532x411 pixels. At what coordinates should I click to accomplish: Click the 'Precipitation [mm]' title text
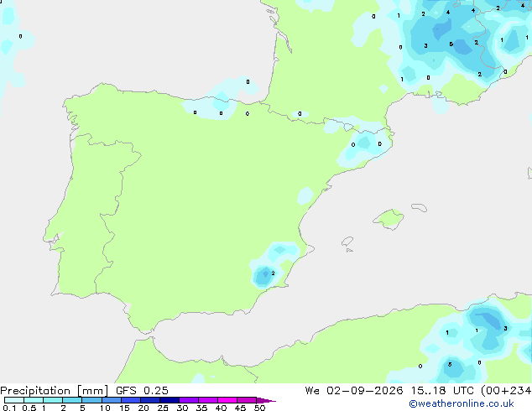pyautogui.click(x=55, y=391)
